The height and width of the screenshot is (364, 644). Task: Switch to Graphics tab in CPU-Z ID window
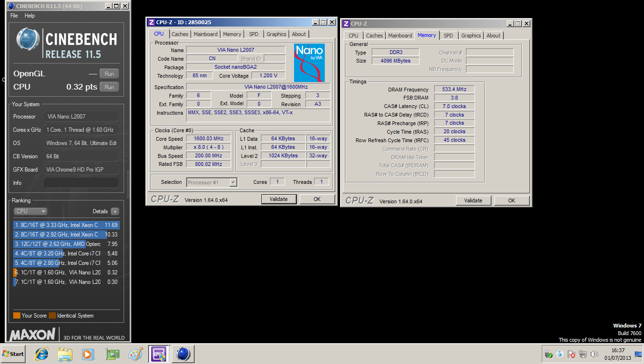point(277,34)
